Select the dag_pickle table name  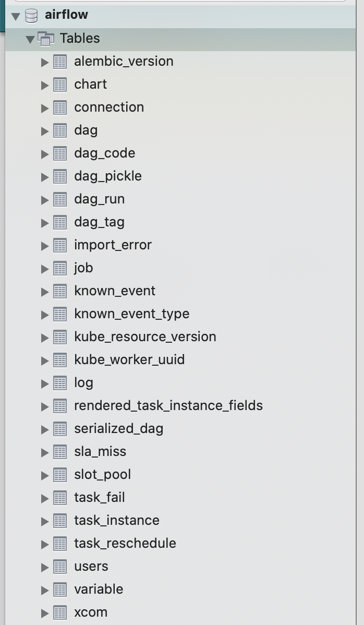point(108,176)
